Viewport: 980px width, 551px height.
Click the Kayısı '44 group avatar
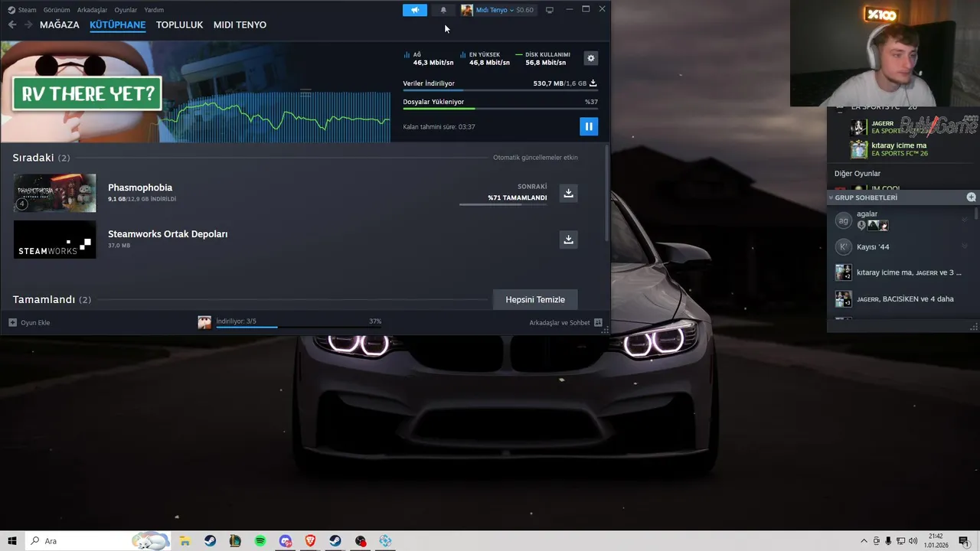pos(843,246)
